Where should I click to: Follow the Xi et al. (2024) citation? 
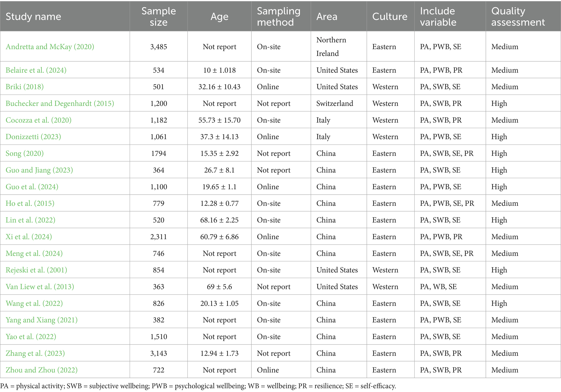(x=29, y=237)
